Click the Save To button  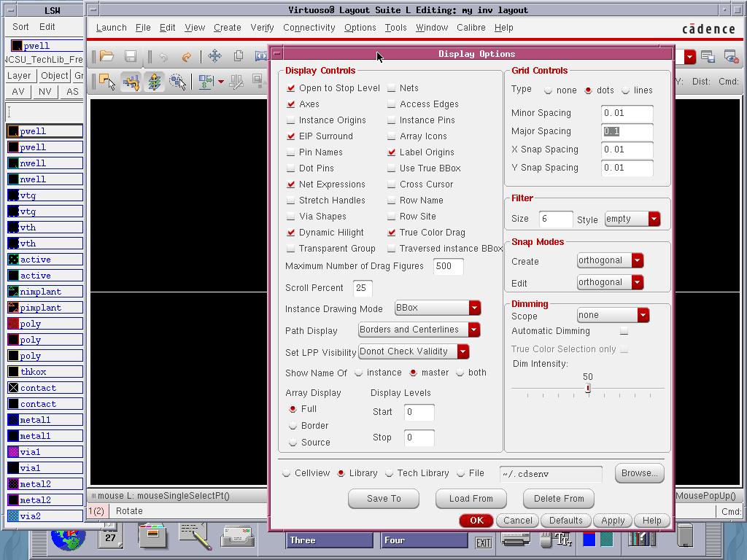coord(384,499)
